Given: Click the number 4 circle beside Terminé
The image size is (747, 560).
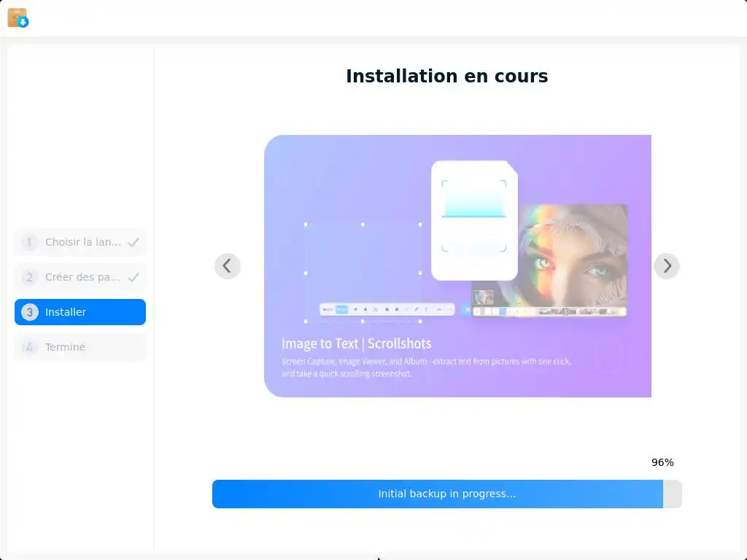Looking at the screenshot, I should click(29, 347).
